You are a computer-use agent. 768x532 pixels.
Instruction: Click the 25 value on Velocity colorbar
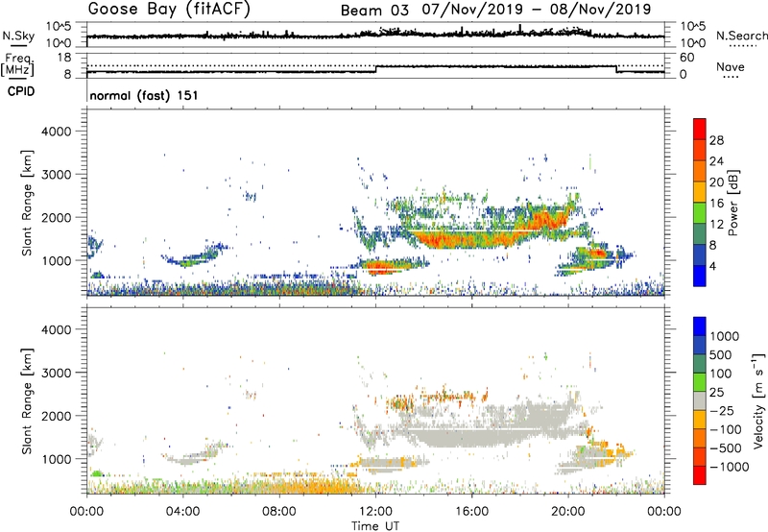(x=716, y=393)
